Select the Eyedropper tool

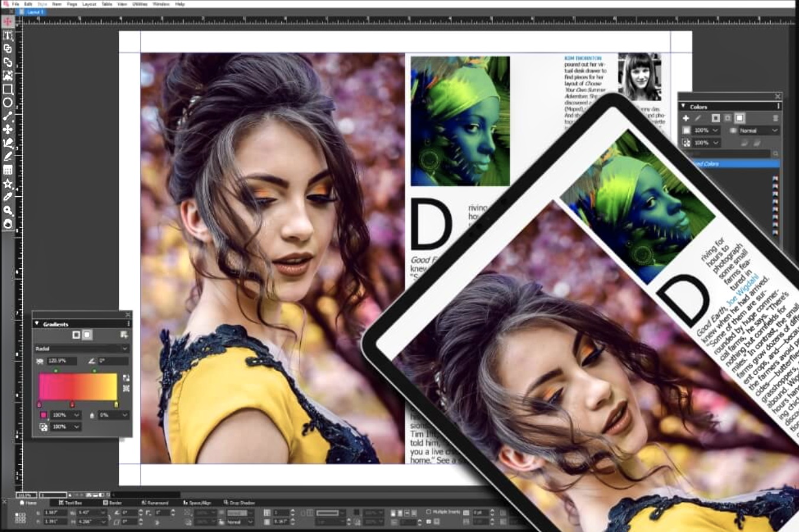[x=8, y=197]
